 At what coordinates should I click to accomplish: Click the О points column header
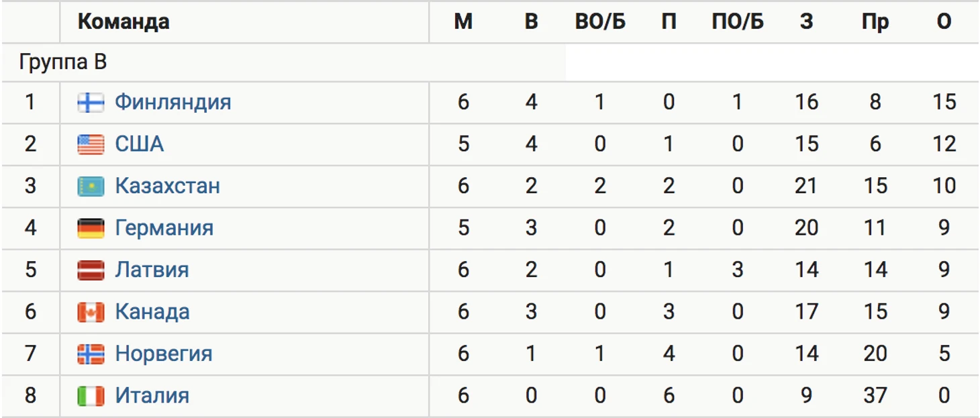pyautogui.click(x=944, y=22)
